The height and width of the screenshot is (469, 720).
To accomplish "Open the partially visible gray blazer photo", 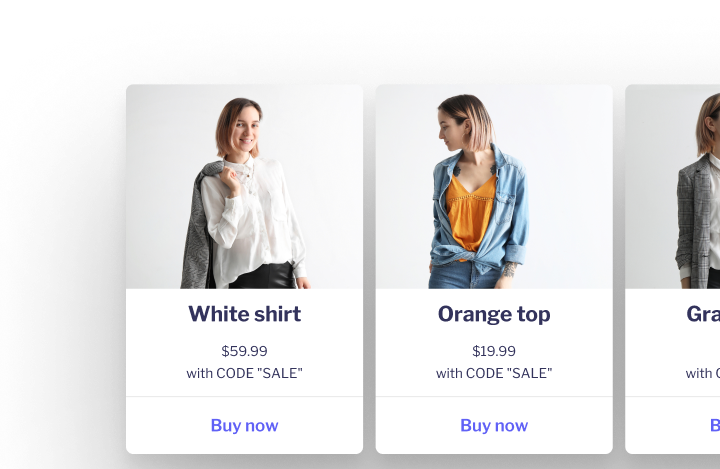I will tap(673, 186).
